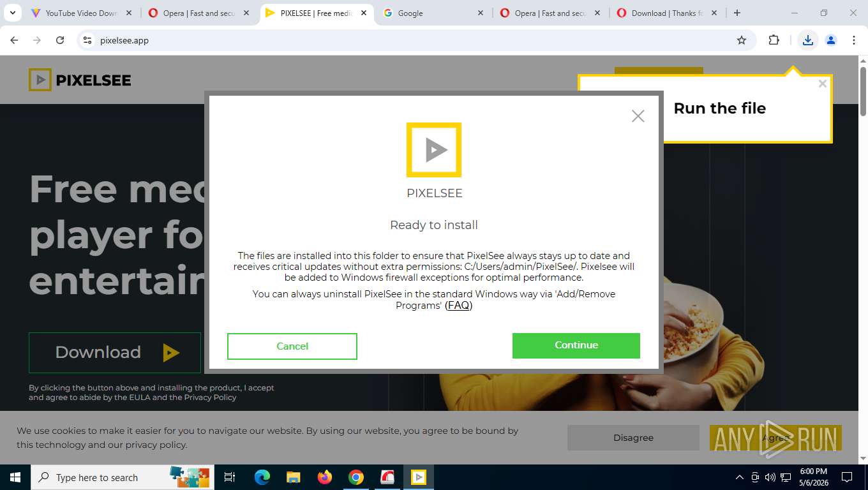868x490 pixels.
Task: Open the site information icon
Action: coord(87,40)
